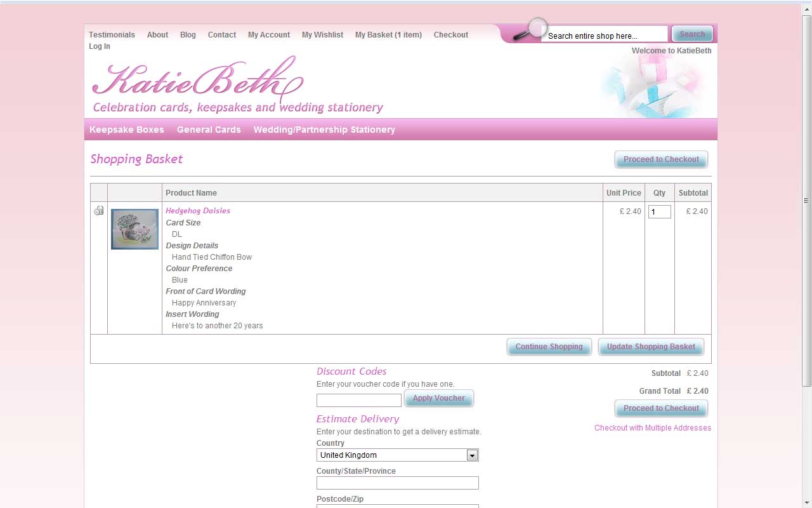Click the page vertical scrollbar
The image size is (812, 508).
point(806,200)
